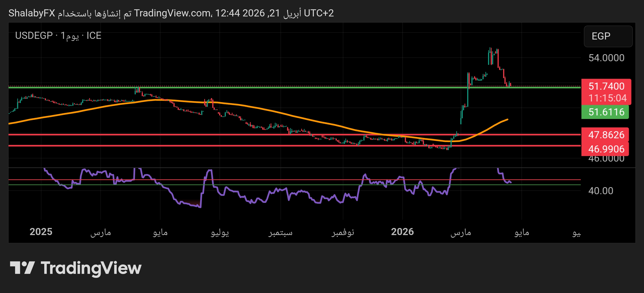Click the red 47.8626 level label
Image resolution: width=644 pixels, height=293 pixels.
pyautogui.click(x=606, y=135)
